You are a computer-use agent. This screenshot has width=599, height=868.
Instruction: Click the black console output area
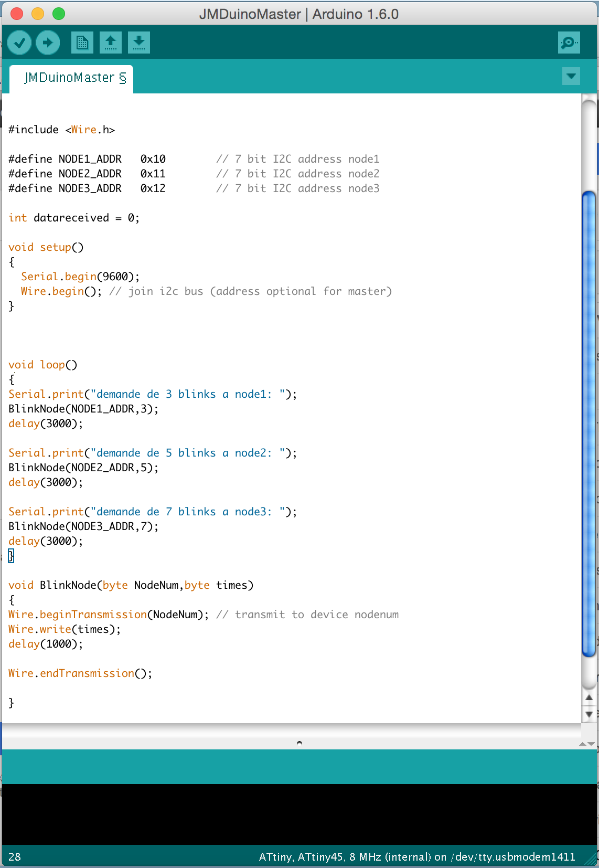pos(299,814)
